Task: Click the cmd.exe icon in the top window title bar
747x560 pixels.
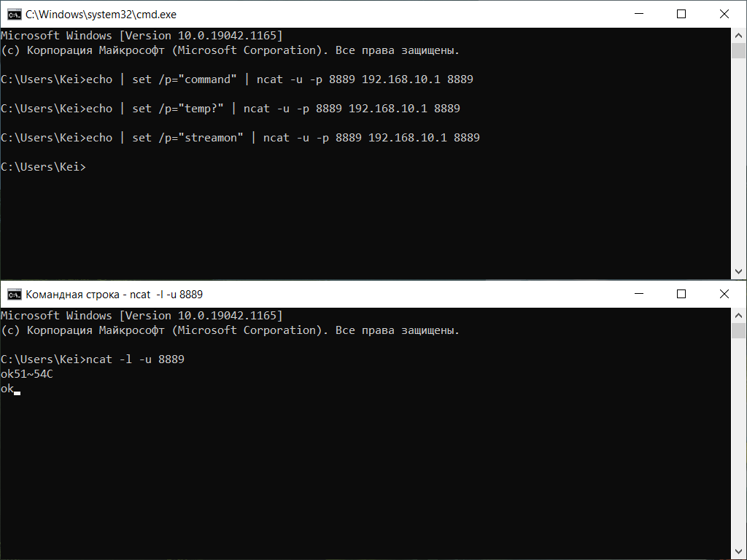Action: point(14,14)
